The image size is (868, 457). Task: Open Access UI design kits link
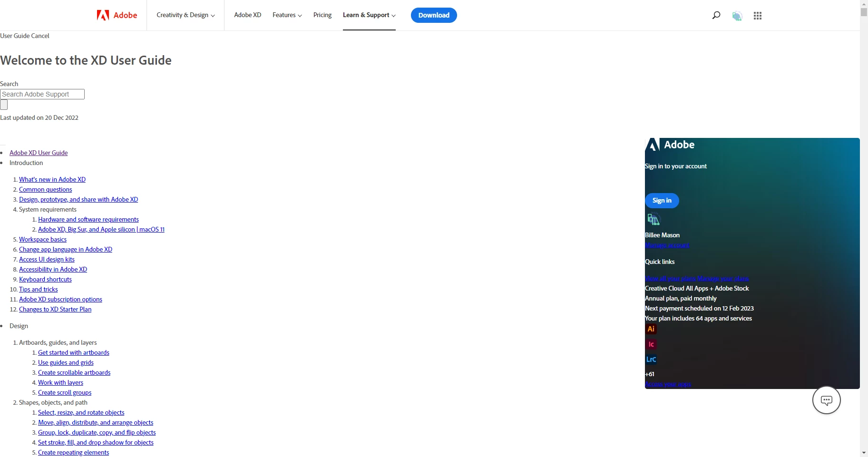point(47,259)
